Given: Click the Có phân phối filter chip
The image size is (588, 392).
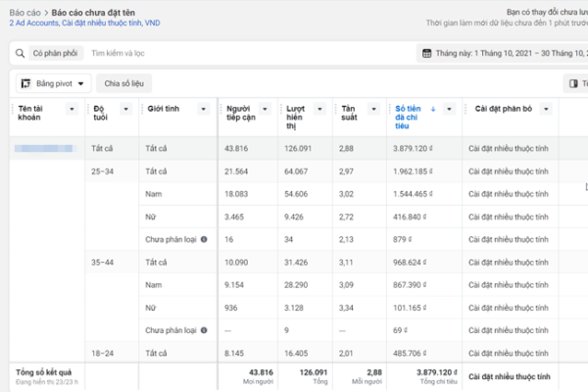Looking at the screenshot, I should coord(53,53).
